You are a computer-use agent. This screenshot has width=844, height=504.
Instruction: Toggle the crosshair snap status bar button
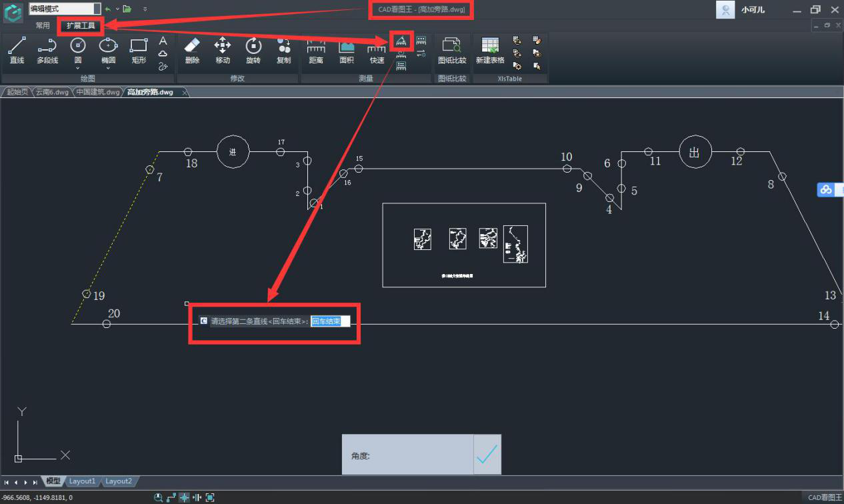[185, 497]
